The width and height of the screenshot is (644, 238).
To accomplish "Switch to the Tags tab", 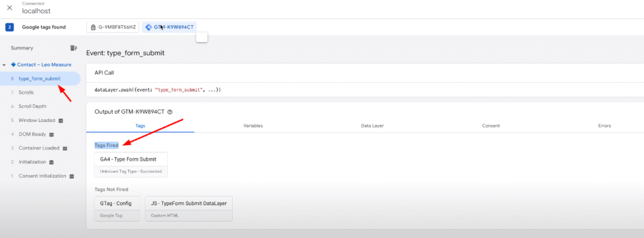I will coord(140,126).
